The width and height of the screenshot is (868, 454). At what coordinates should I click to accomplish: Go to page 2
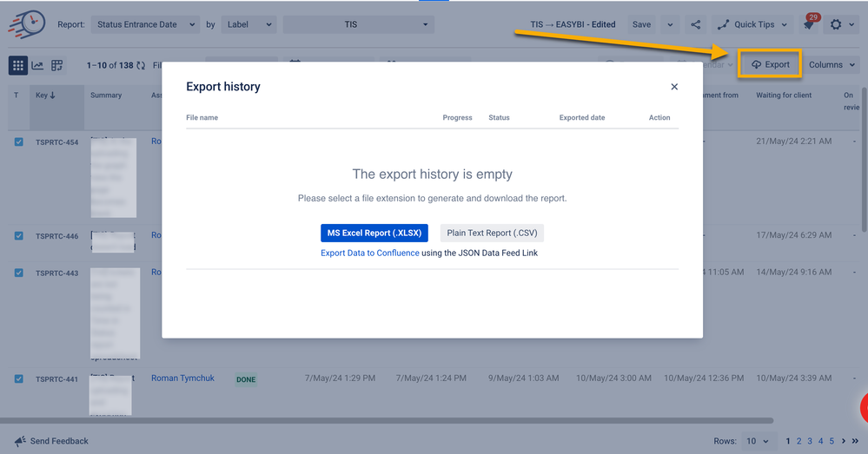point(798,441)
